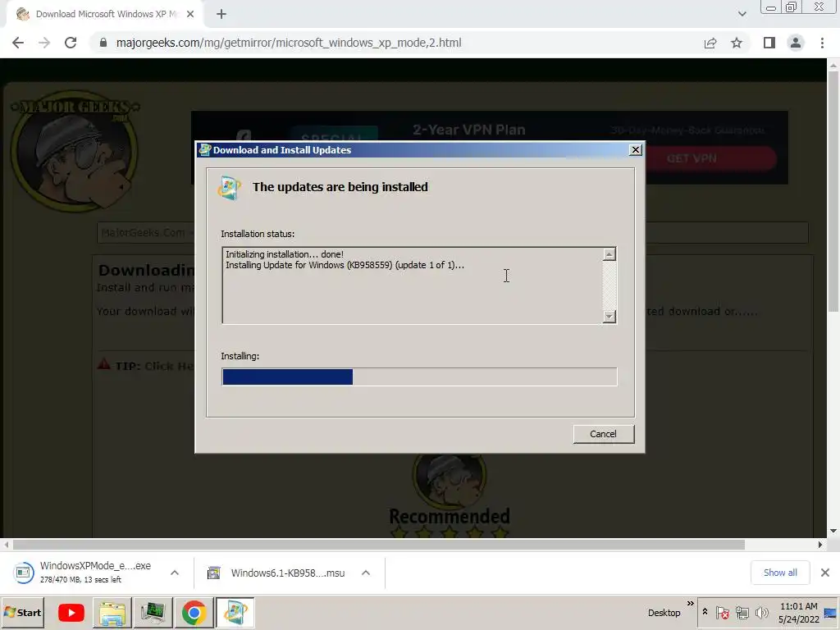Share this page icon in address bar

point(710,43)
